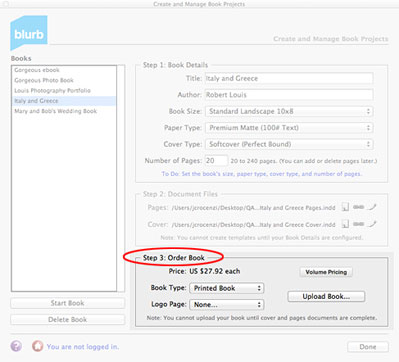
Task: Click the new document icon for Cover
Action: 345,224
